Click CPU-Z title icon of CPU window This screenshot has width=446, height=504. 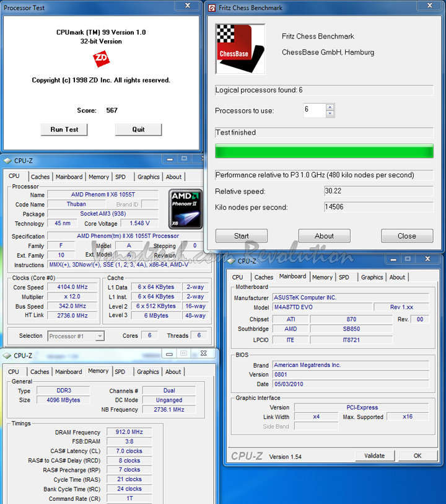point(7,161)
